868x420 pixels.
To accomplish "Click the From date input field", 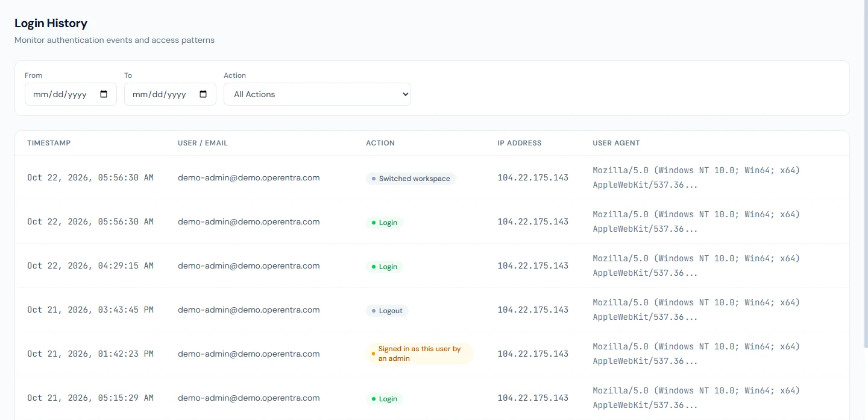I will [71, 94].
